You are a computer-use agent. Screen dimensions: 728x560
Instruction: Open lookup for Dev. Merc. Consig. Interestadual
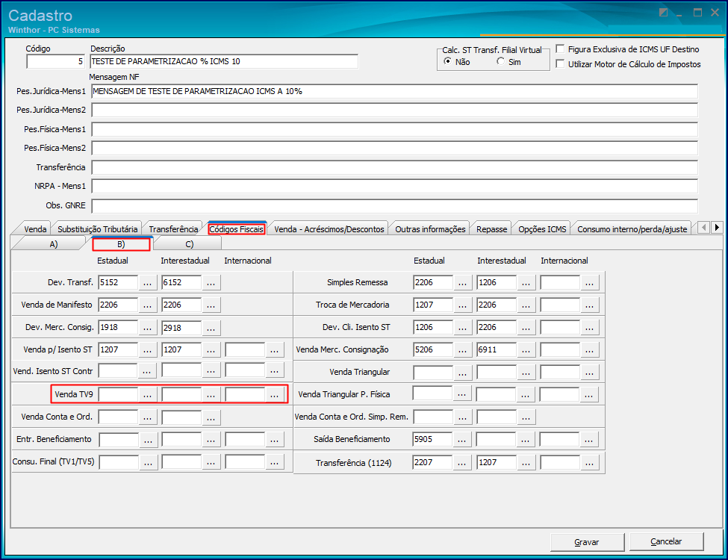click(211, 327)
